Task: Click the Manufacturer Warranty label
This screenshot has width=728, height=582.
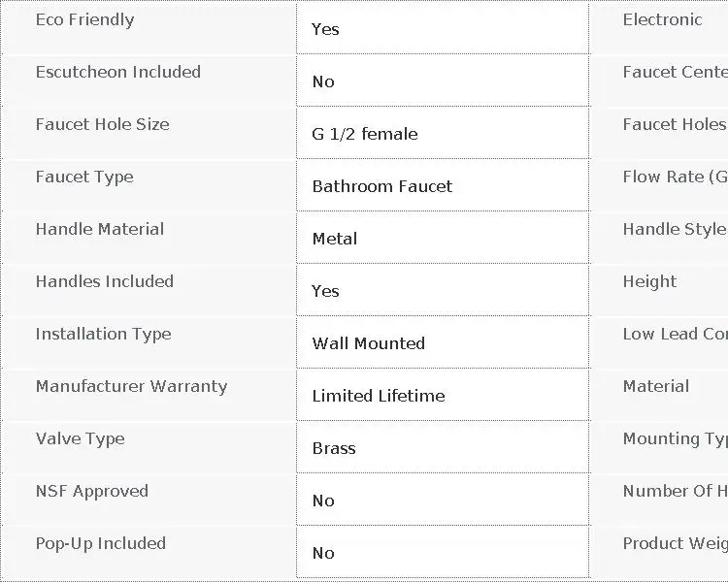Action: tap(131, 387)
